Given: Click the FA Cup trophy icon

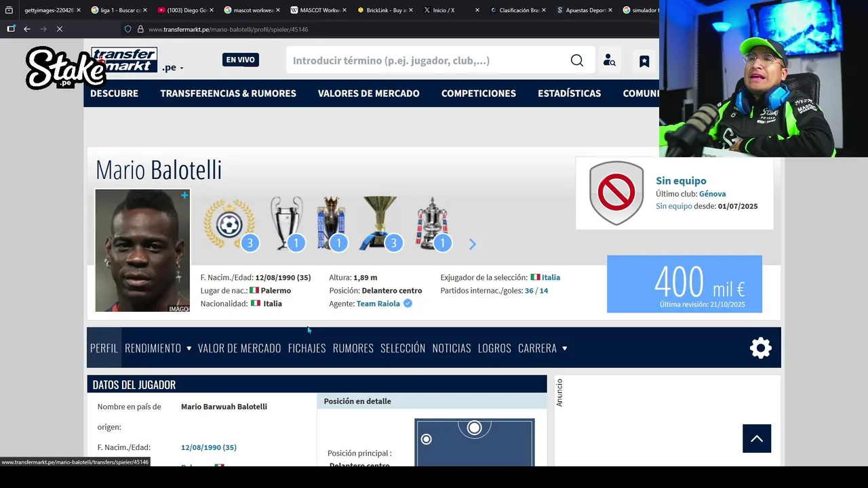Looking at the screenshot, I should [x=433, y=224].
